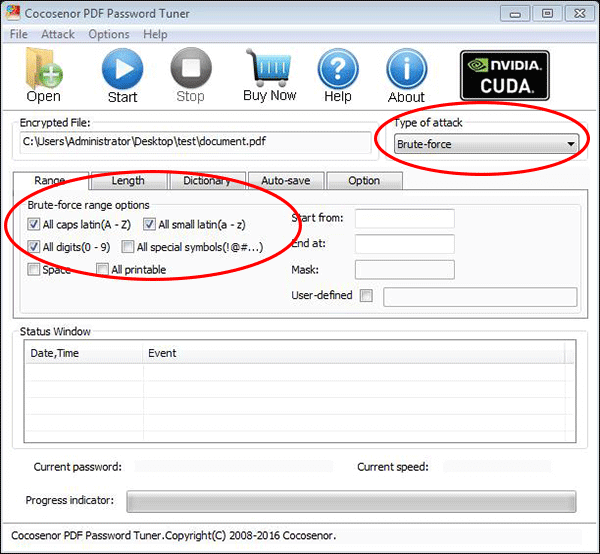Image resolution: width=600 pixels, height=554 pixels.
Task: Click the NVIDIA CUDA logo button
Action: [x=505, y=75]
